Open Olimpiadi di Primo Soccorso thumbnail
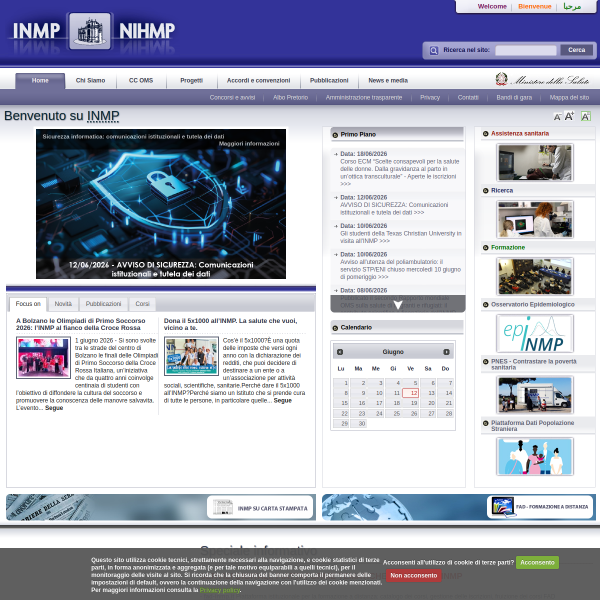Image resolution: width=600 pixels, height=600 pixels. [x=43, y=358]
